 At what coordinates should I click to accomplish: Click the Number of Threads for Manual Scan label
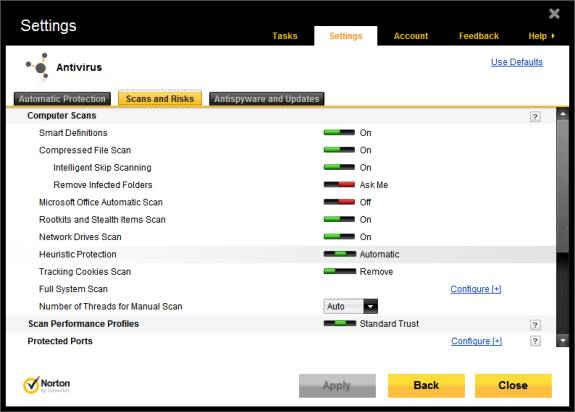(111, 306)
